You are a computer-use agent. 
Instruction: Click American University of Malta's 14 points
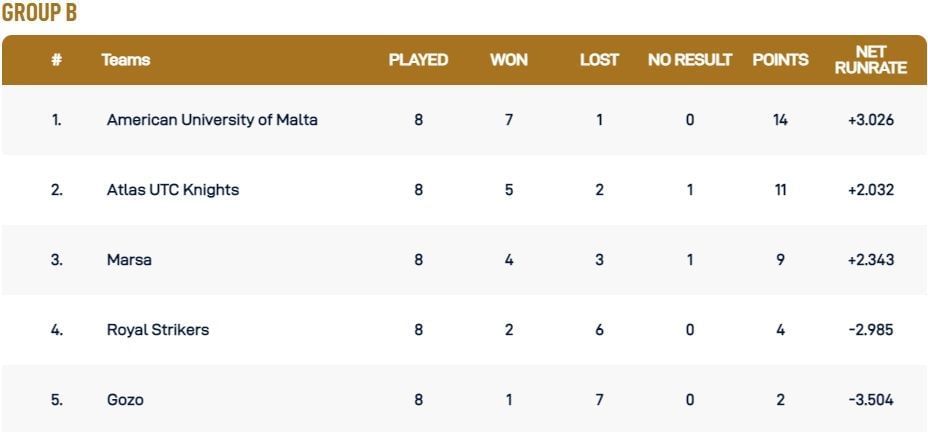click(780, 120)
